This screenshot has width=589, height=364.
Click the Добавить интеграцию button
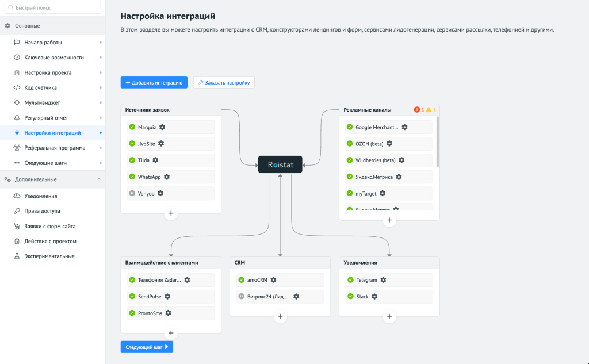pyautogui.click(x=154, y=82)
